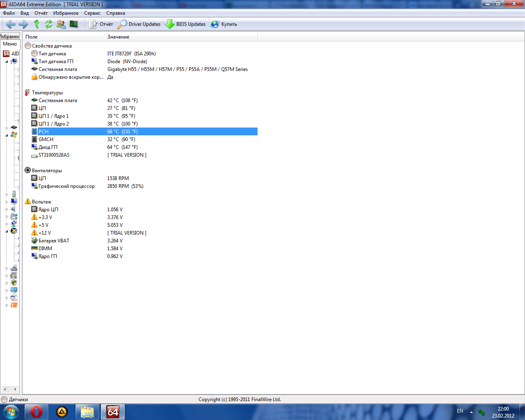This screenshot has height=420, width=525.
Task: Collapse the Windows operating system tree node
Action: [x=7, y=135]
